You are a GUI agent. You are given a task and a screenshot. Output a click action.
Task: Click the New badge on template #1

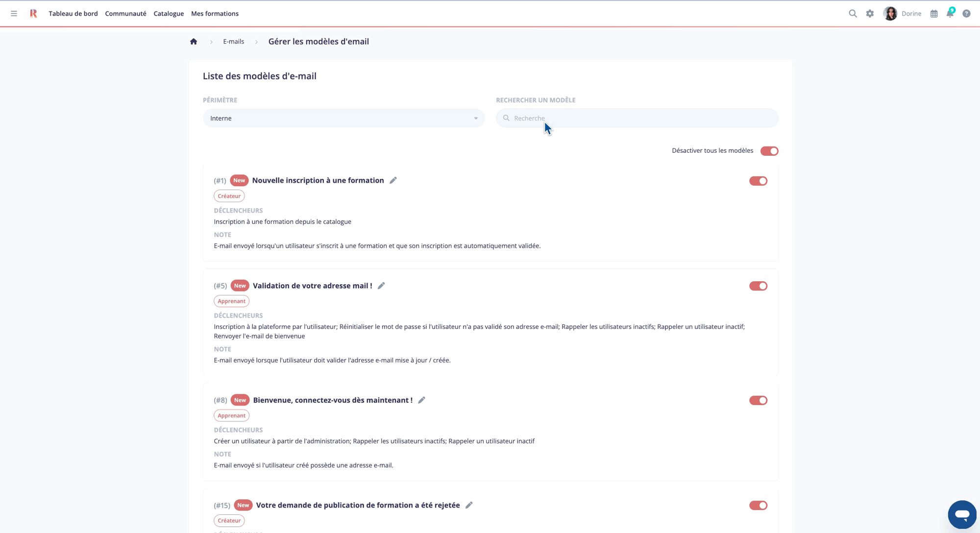point(239,180)
